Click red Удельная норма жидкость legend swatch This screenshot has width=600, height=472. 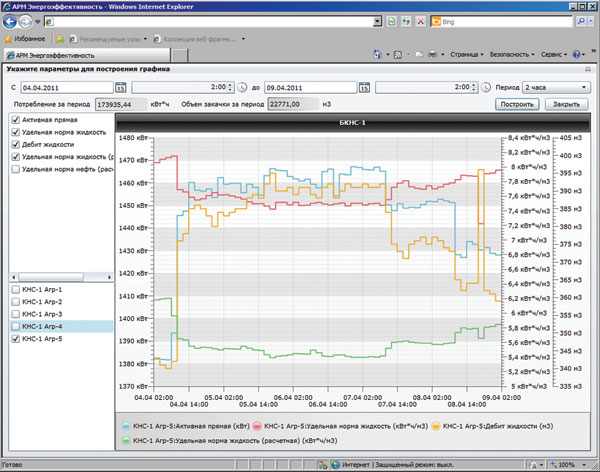pos(258,426)
